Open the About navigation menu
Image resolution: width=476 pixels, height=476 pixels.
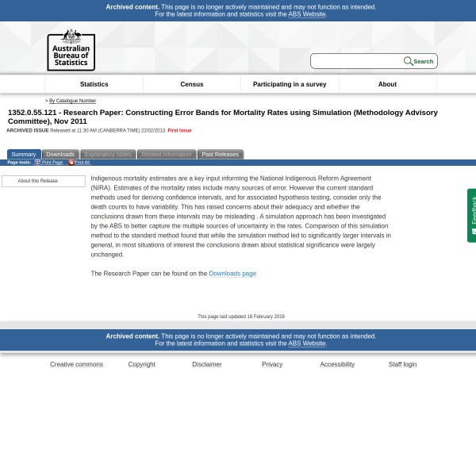coord(387,84)
